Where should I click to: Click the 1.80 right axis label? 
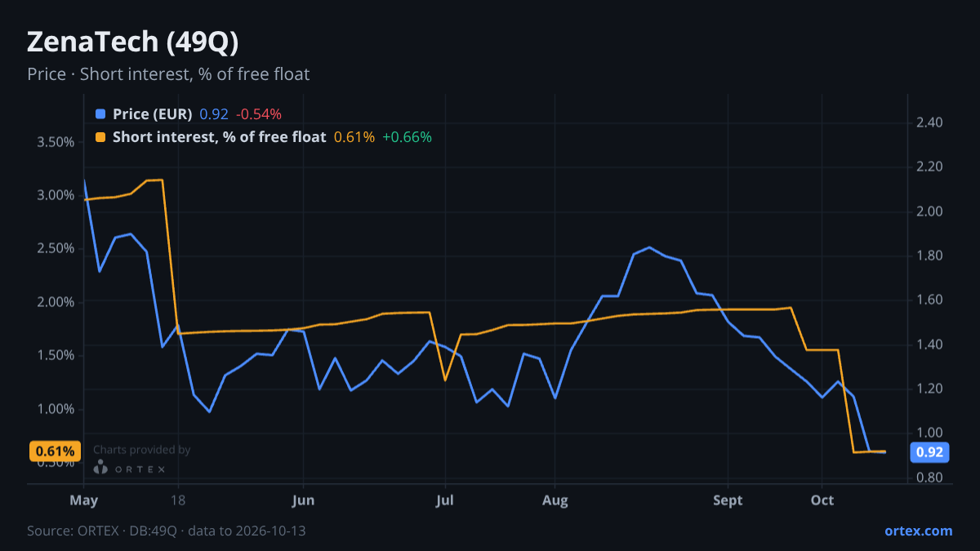[929, 256]
